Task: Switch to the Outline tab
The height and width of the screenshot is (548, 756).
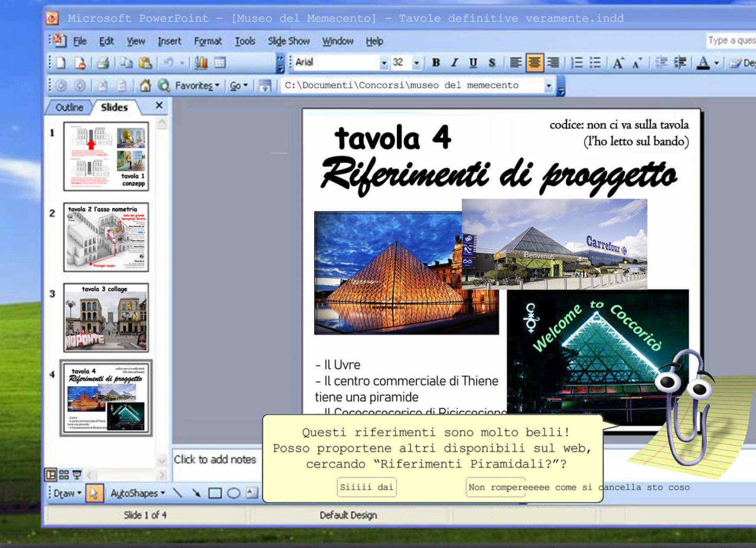Action: (x=69, y=108)
